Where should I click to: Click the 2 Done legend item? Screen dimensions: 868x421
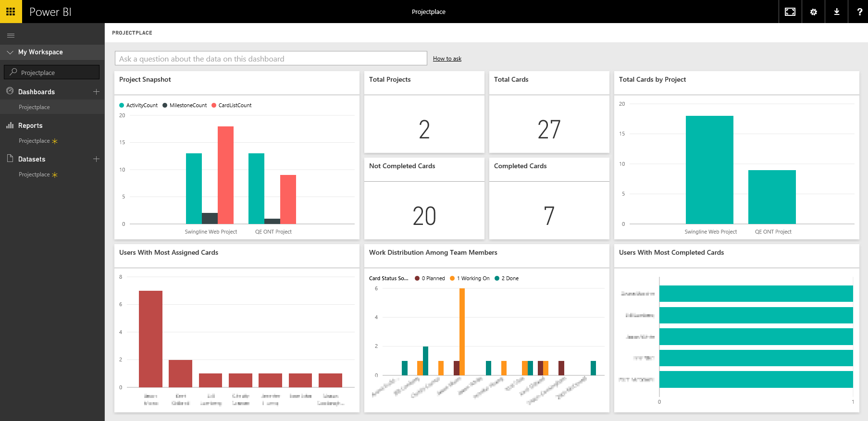pos(507,278)
